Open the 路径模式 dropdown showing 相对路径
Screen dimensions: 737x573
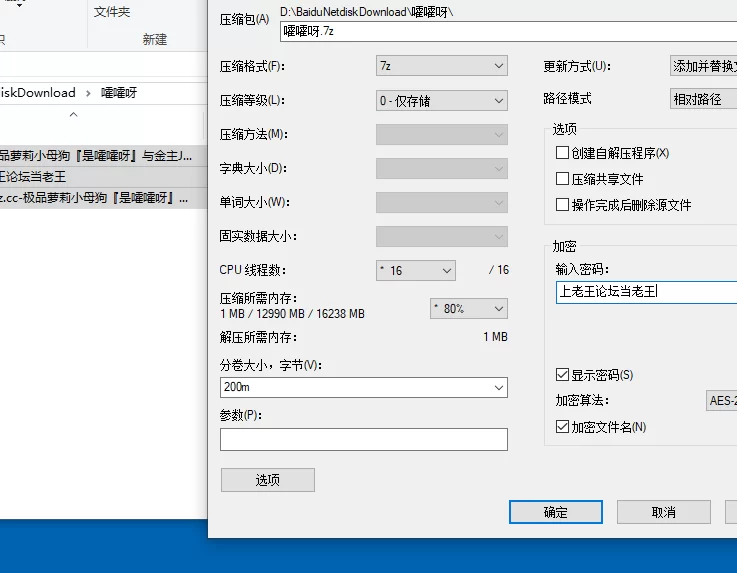[x=703, y=99]
